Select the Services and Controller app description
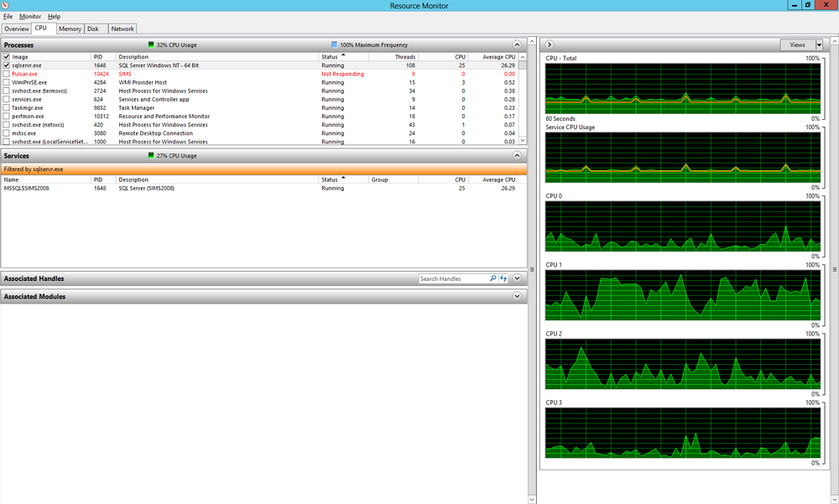Viewport: 839px width, 504px height. click(154, 100)
